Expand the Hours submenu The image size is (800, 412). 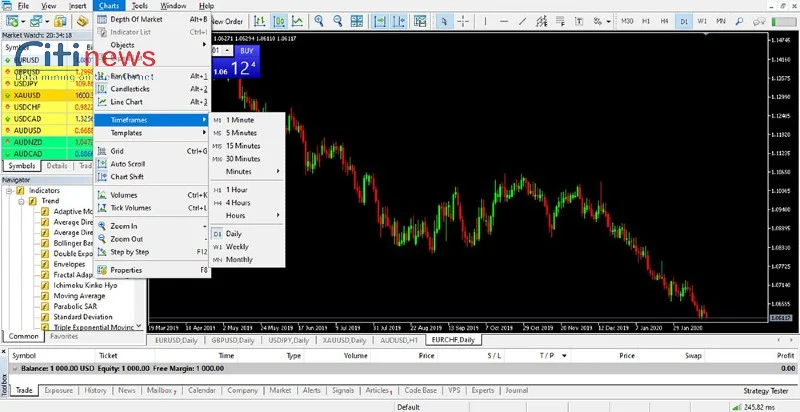click(x=246, y=216)
